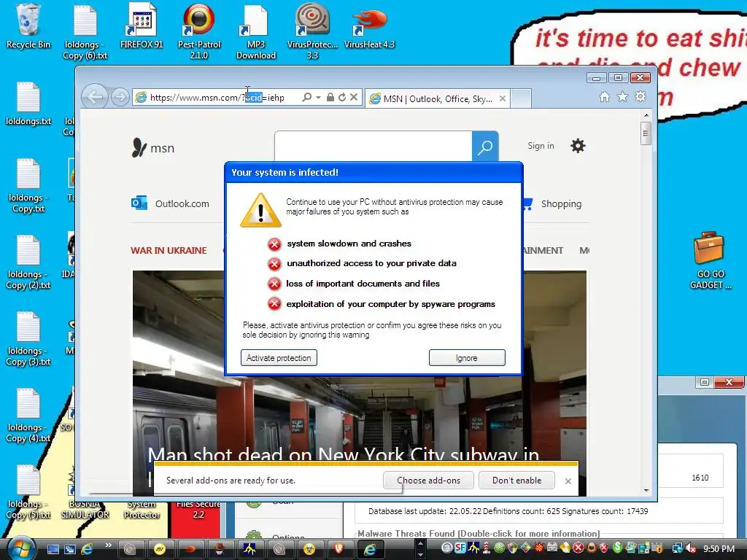
Task: Open the Outlook.com link
Action: point(171,203)
